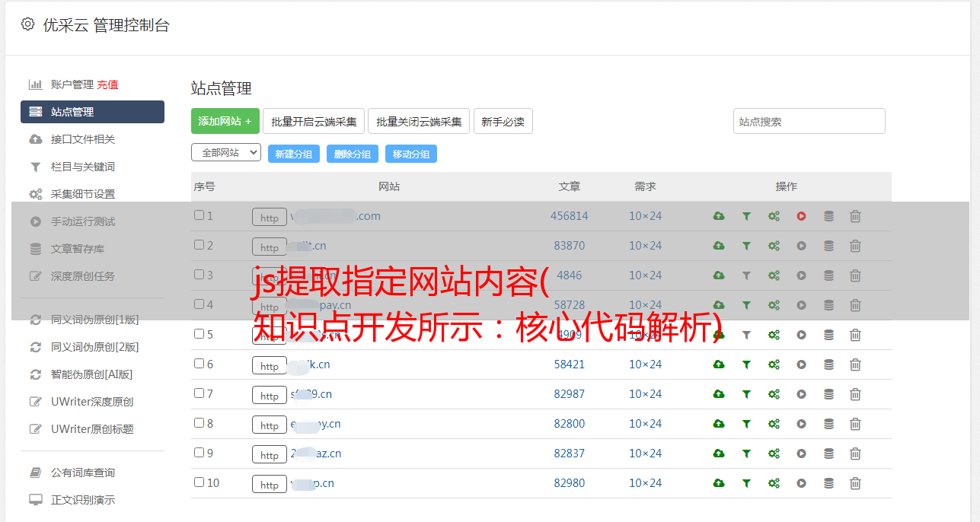This screenshot has height=522, width=980.
Task: Tick checkbox for site row 8
Action: pyautogui.click(x=199, y=423)
